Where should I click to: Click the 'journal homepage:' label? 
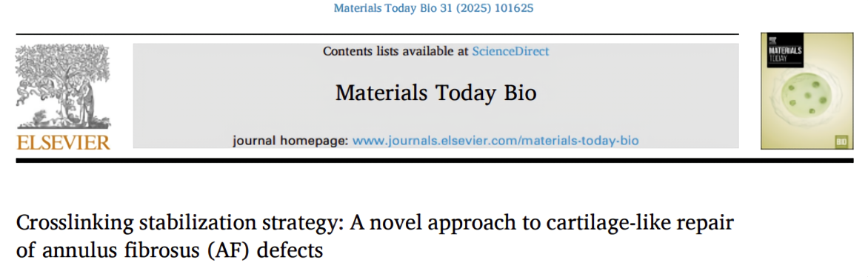[x=290, y=140]
